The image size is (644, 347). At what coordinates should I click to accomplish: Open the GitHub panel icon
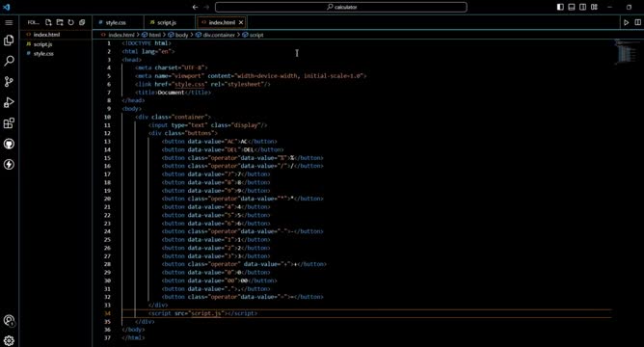(x=9, y=144)
